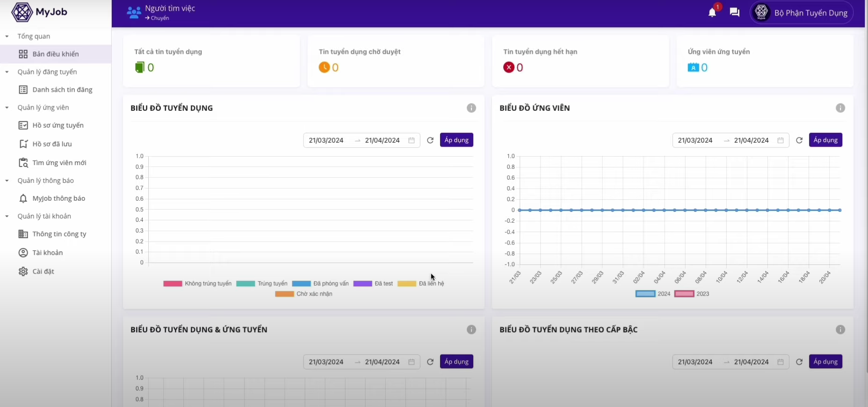Open Bản điều khiển dashboard page
The width and height of the screenshot is (868, 407).
click(x=56, y=54)
